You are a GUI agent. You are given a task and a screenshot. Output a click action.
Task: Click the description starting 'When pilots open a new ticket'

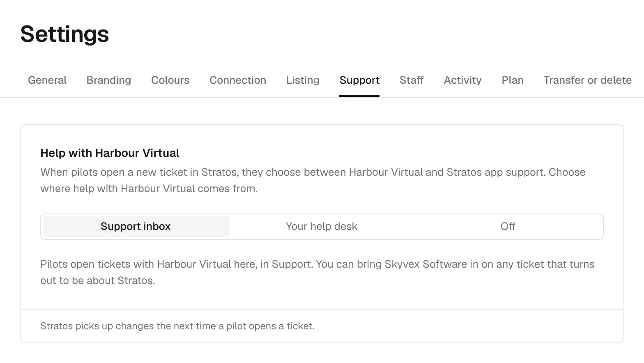[x=313, y=180]
